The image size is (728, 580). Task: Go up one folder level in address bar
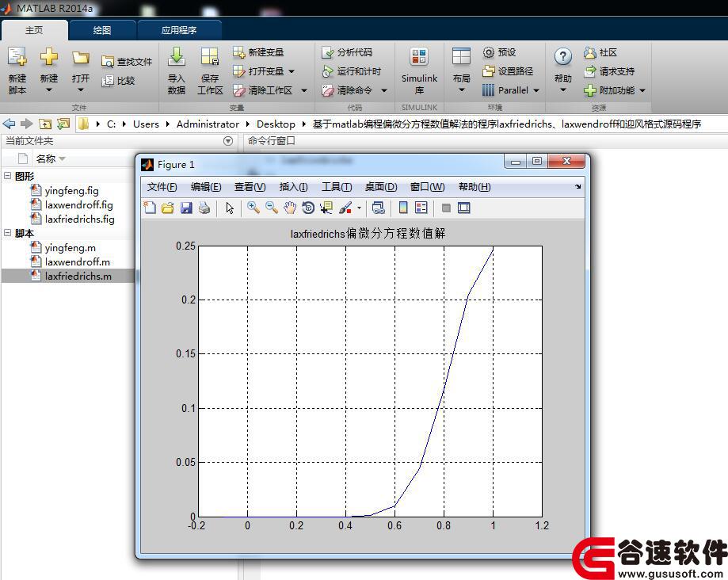pyautogui.click(x=45, y=124)
